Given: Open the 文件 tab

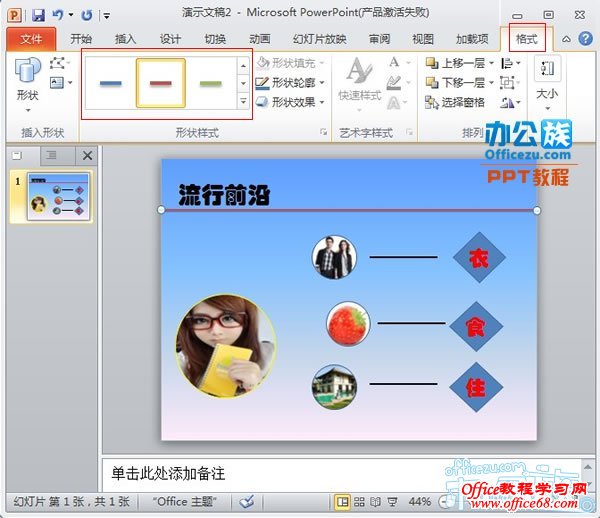Looking at the screenshot, I should (31, 39).
